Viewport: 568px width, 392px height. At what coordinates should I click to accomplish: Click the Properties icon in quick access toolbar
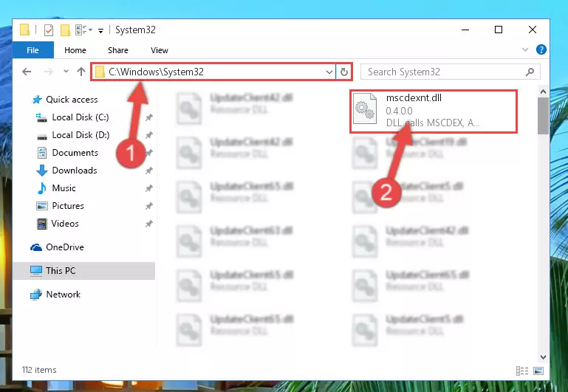tap(49, 30)
